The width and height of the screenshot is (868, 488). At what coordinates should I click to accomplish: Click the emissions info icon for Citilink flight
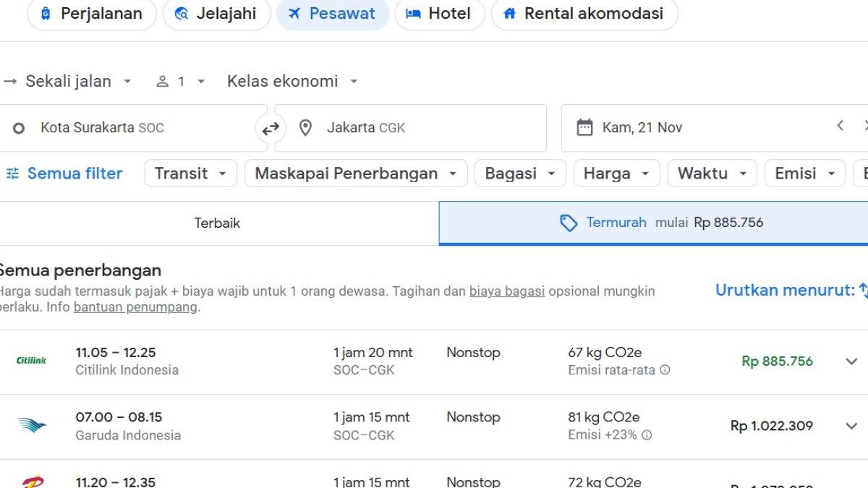pyautogui.click(x=665, y=370)
